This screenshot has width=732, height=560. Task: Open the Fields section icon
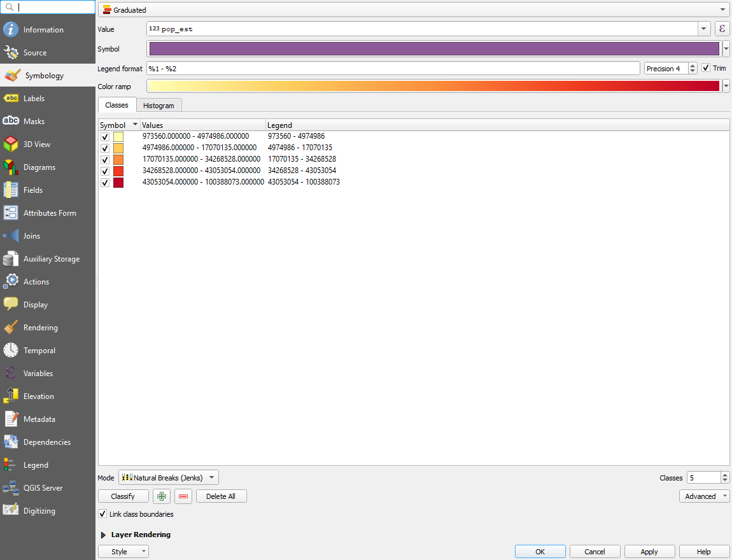tap(11, 190)
